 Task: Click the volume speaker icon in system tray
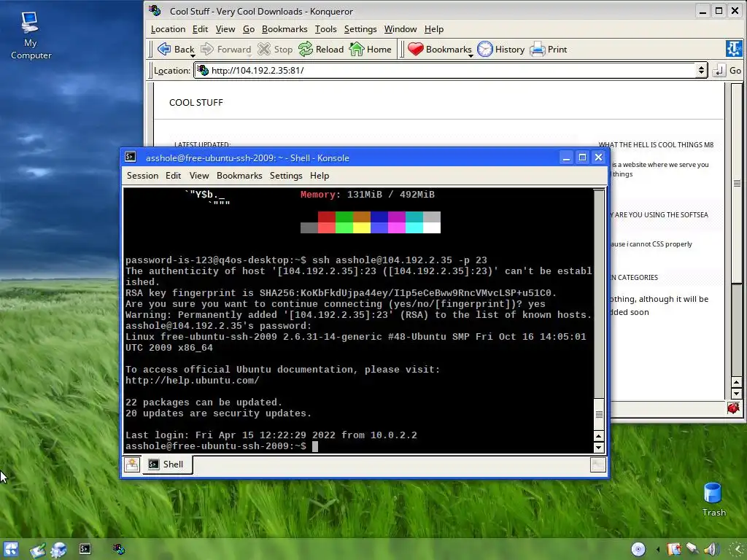coord(711,549)
